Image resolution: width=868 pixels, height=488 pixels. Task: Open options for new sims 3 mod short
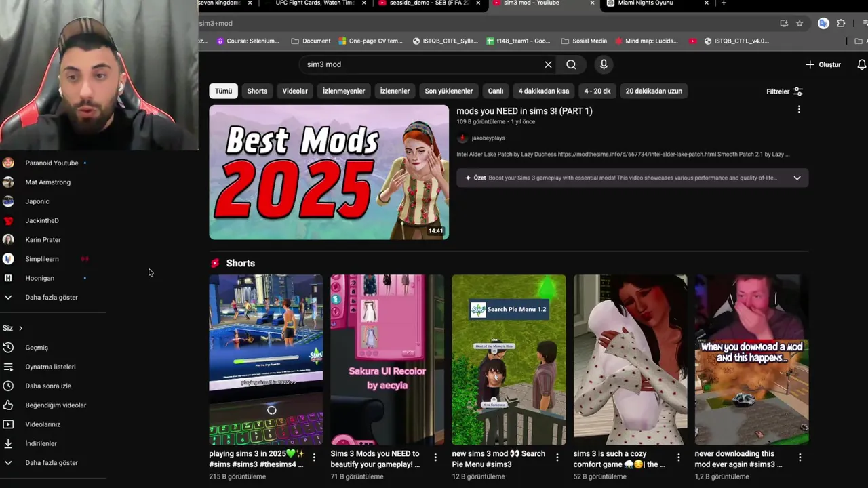[557, 457]
